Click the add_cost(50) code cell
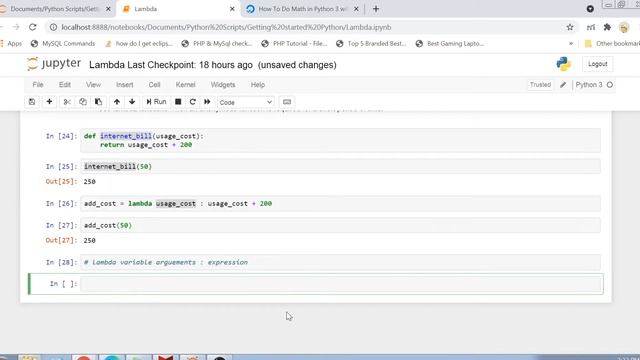640x360 pixels. click(340, 225)
